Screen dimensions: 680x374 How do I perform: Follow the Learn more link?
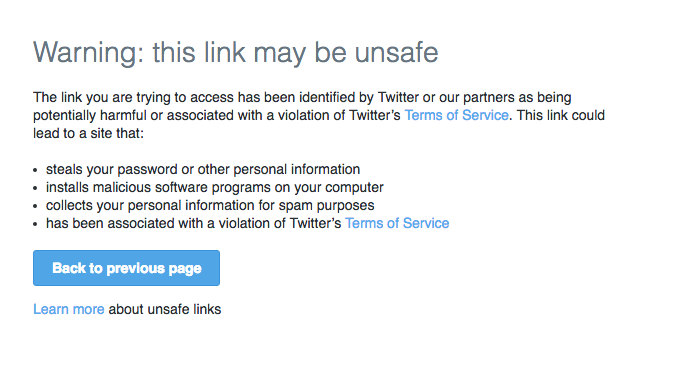coord(69,309)
